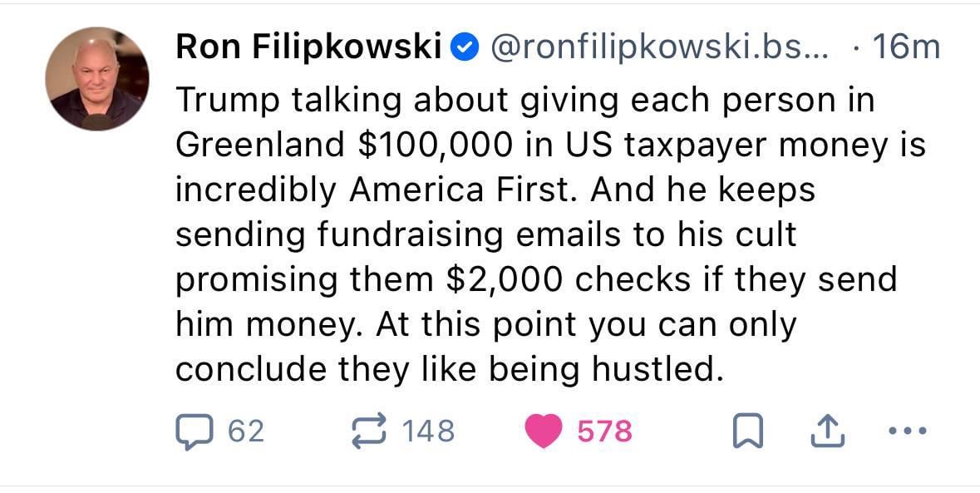Click the "$100,000" amount in the post
Screen dimensions: 980x493
(435, 145)
